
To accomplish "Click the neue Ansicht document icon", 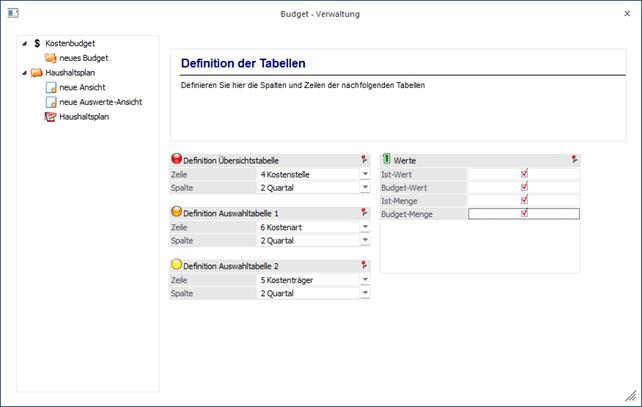I will click(51, 88).
